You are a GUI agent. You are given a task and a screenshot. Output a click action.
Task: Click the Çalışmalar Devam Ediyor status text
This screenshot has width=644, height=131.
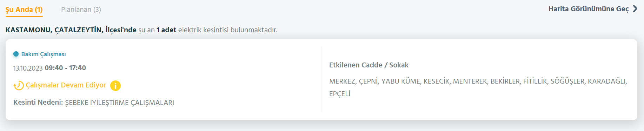(66, 85)
